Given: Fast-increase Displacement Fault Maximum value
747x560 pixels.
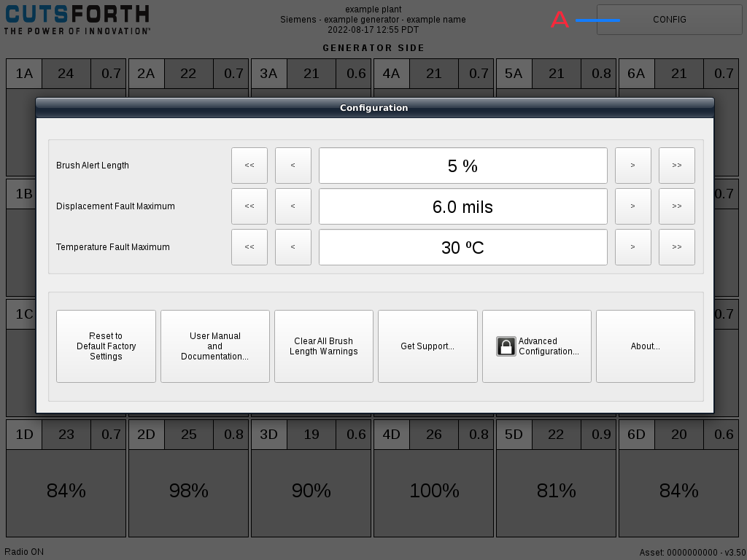Looking at the screenshot, I should (676, 206).
